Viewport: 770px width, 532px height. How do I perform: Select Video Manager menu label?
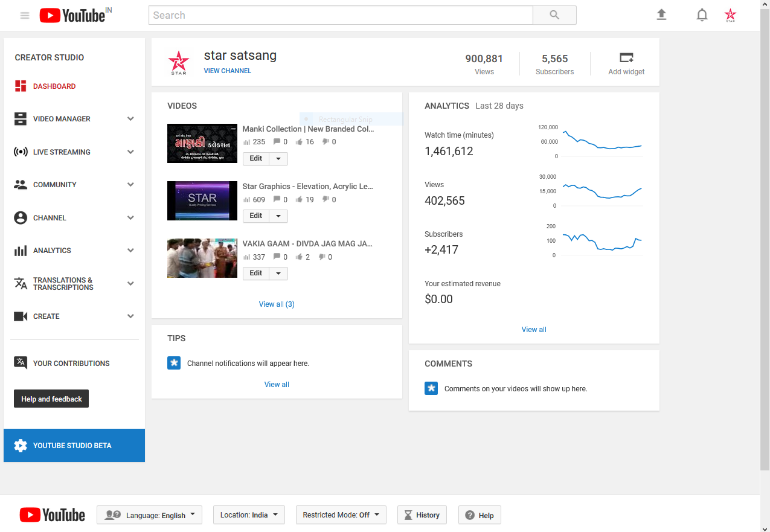tap(62, 119)
